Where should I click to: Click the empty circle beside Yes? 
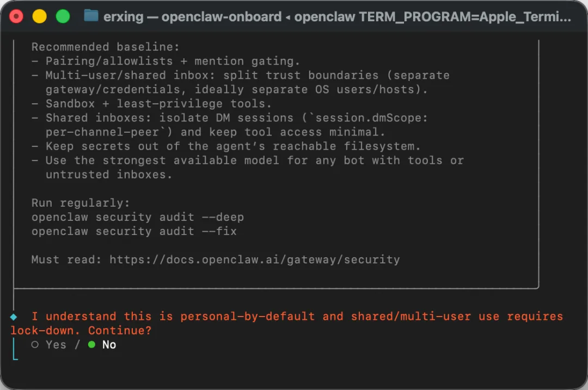click(35, 345)
